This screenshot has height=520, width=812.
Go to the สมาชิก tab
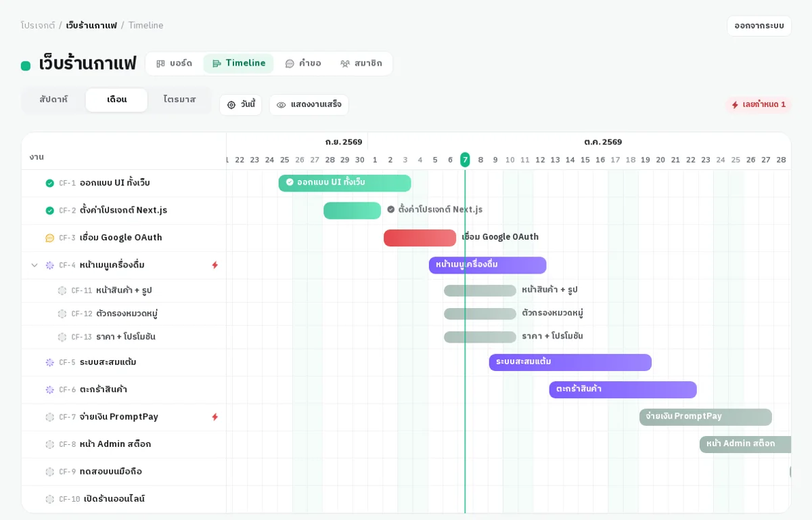click(361, 64)
